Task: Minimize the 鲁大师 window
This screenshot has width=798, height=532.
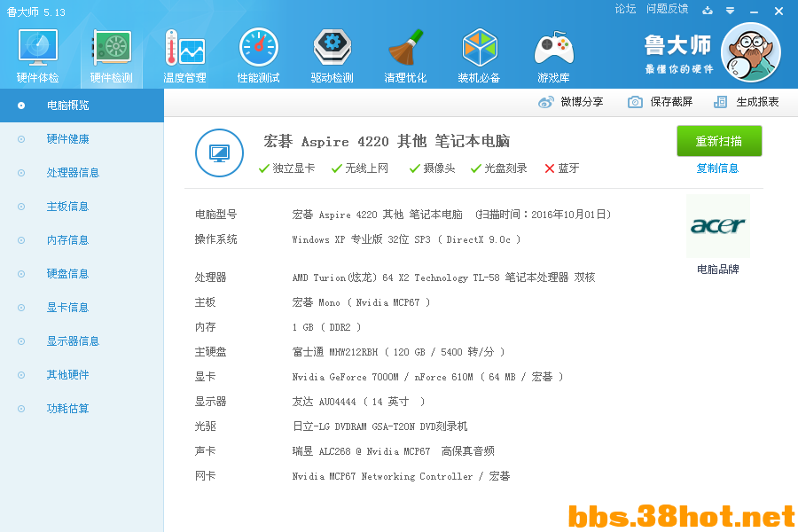Action: [x=754, y=12]
